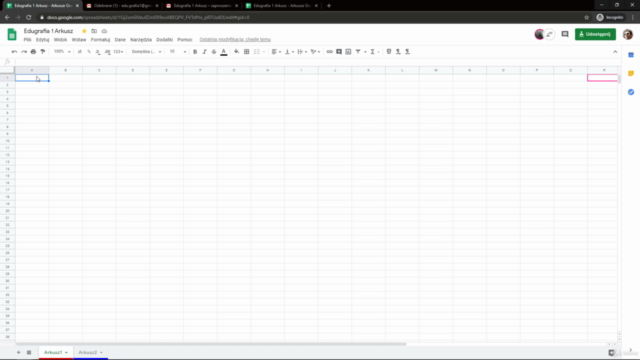Open the cell fill color picker
The height and width of the screenshot is (360, 640).
pyautogui.click(x=237, y=52)
